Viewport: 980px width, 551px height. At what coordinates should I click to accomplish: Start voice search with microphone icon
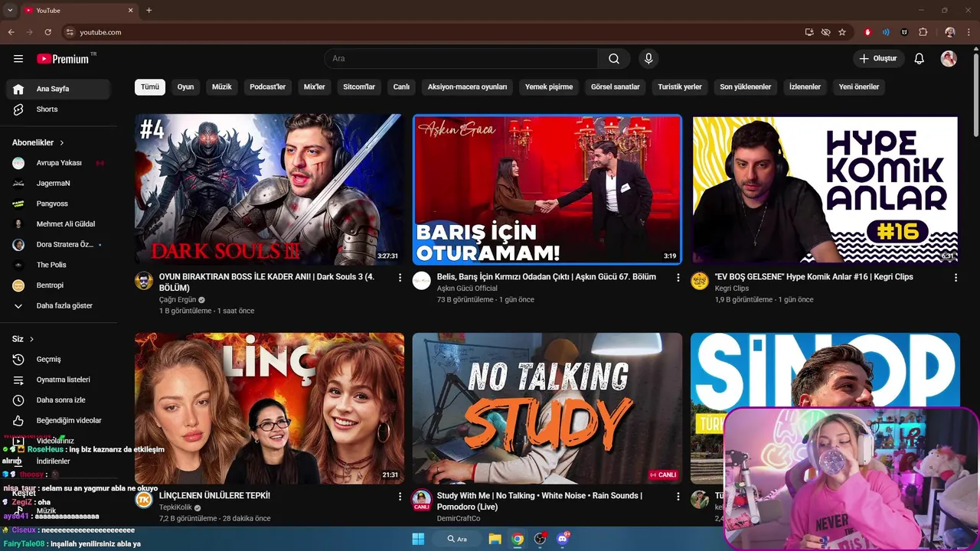[x=648, y=59]
